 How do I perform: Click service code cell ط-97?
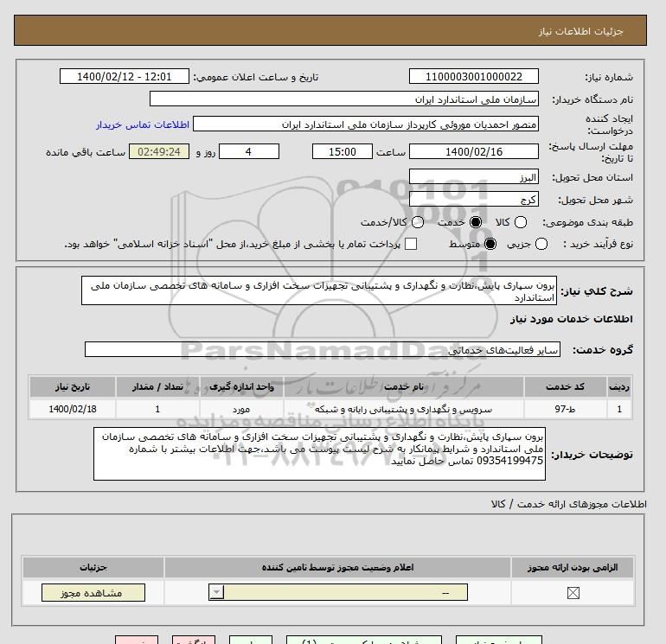point(565,409)
